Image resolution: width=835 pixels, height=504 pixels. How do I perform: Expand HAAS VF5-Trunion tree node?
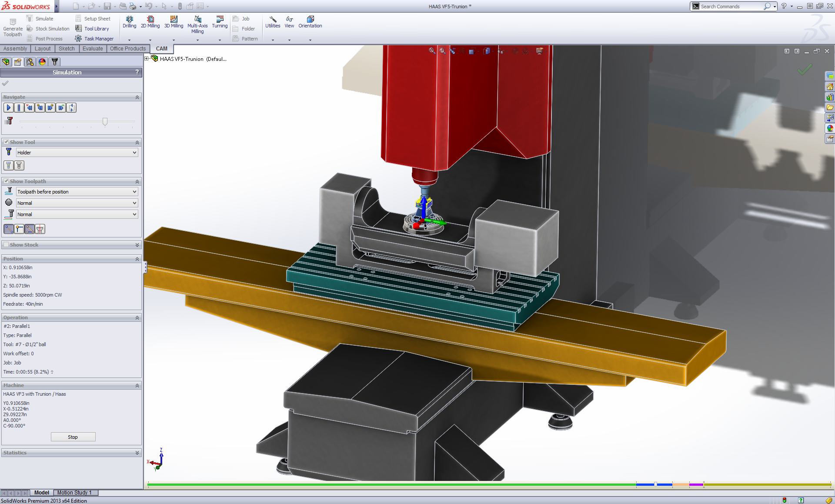click(x=147, y=59)
